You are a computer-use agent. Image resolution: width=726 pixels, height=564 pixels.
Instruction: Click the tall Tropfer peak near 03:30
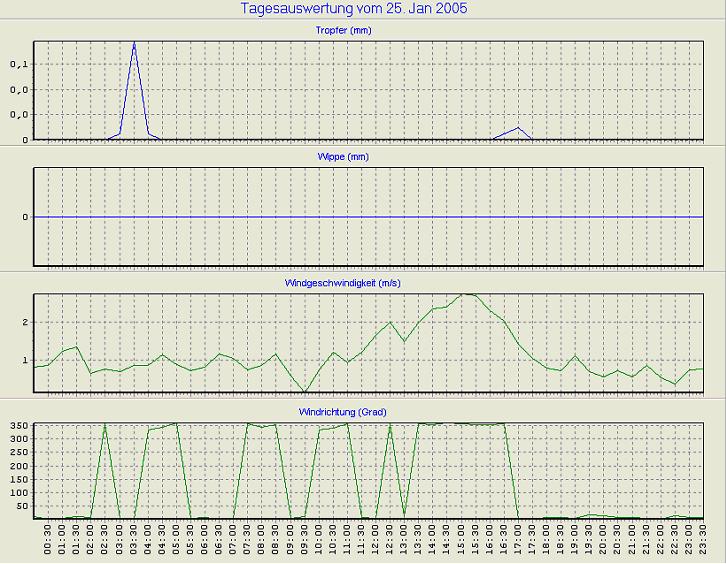click(x=134, y=45)
